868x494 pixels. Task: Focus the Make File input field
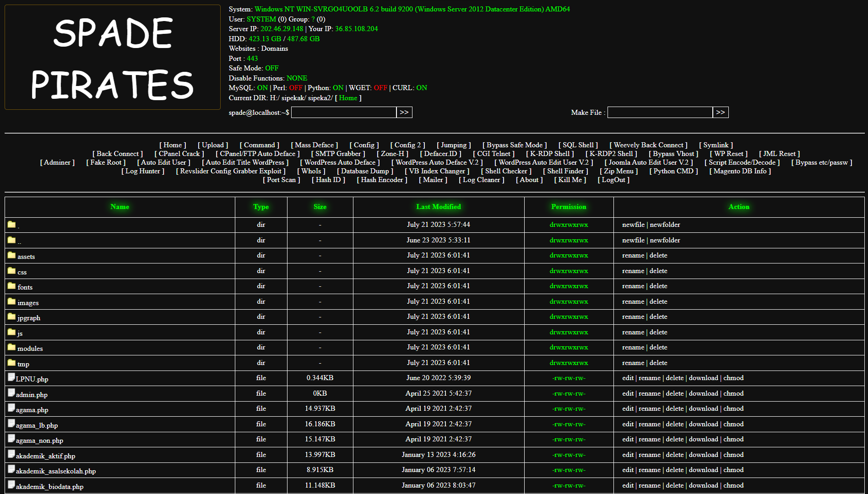660,113
